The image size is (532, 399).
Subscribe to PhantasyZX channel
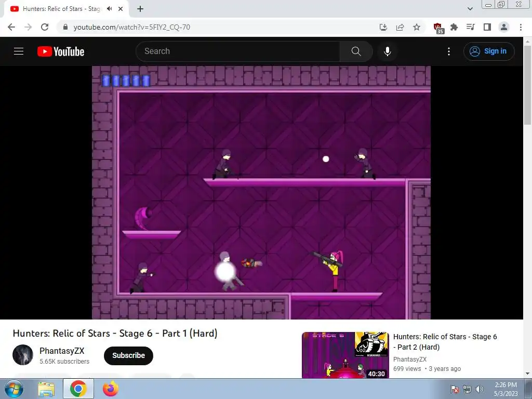pyautogui.click(x=129, y=355)
